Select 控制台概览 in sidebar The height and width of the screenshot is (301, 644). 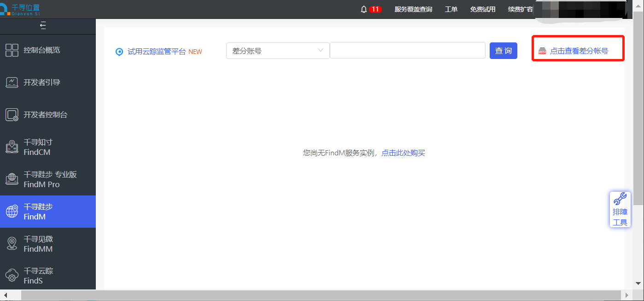(x=48, y=50)
